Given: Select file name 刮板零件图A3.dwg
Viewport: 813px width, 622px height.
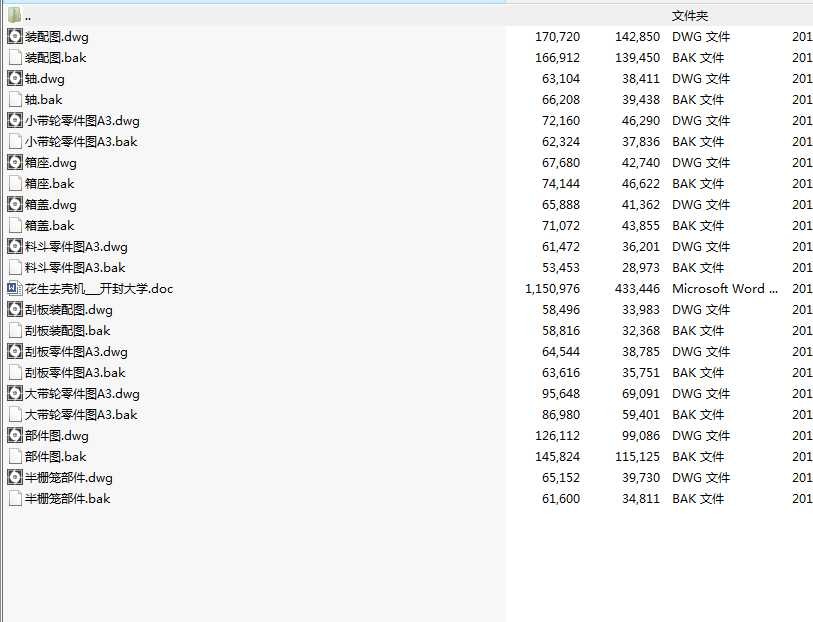Looking at the screenshot, I should 76,352.
